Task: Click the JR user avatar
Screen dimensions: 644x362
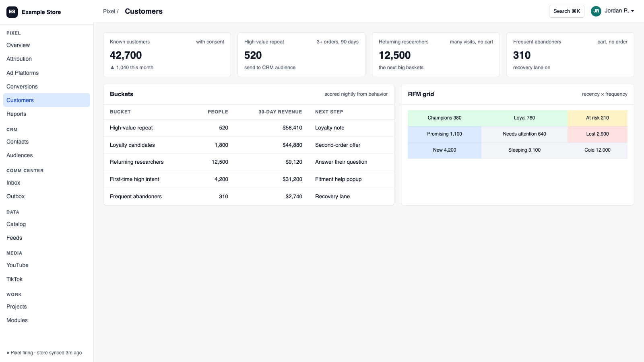Action: 596,11
